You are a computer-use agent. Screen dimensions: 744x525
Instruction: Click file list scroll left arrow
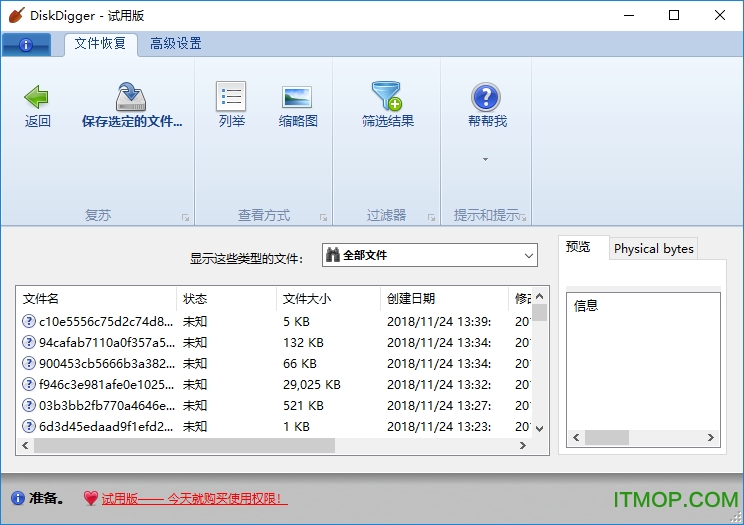[25, 445]
